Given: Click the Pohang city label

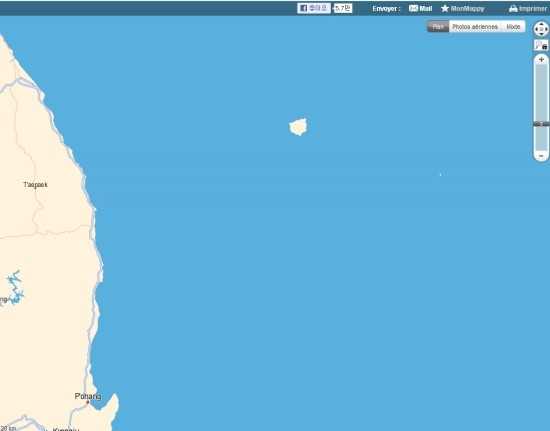Looking at the screenshot, I should (88, 396).
